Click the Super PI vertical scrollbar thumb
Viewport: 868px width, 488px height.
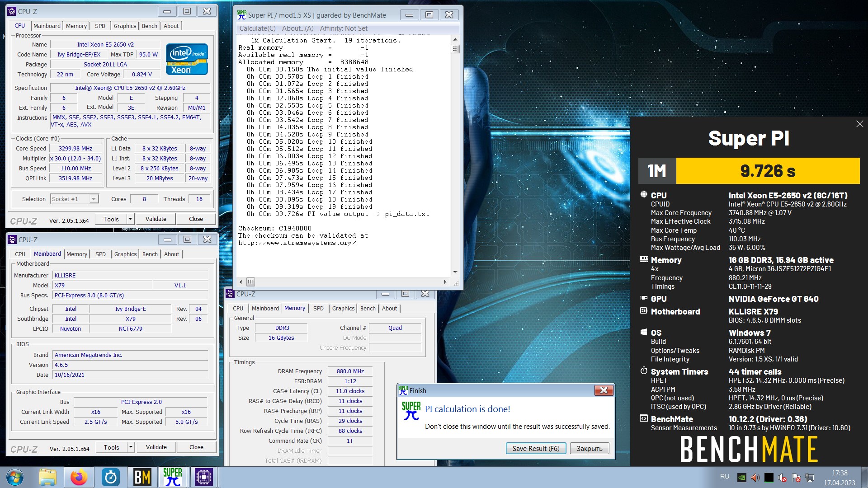click(455, 49)
